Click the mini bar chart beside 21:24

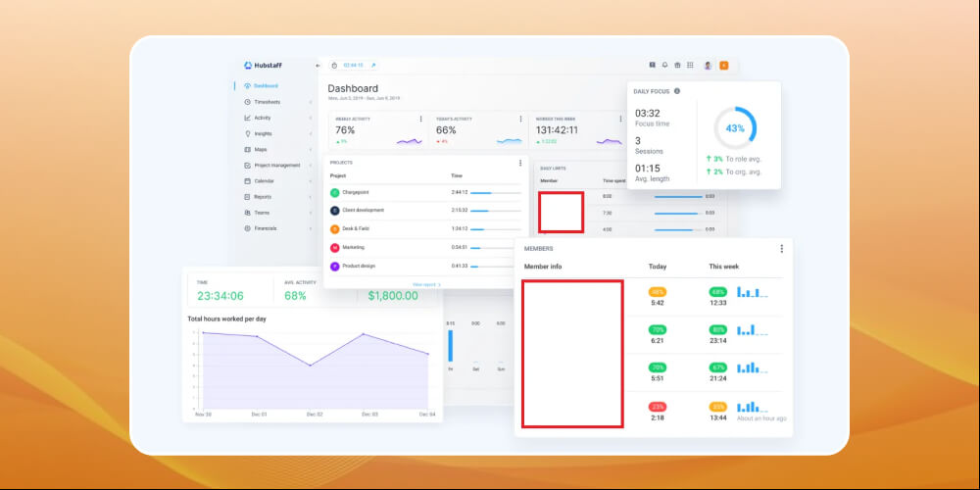pos(752,367)
